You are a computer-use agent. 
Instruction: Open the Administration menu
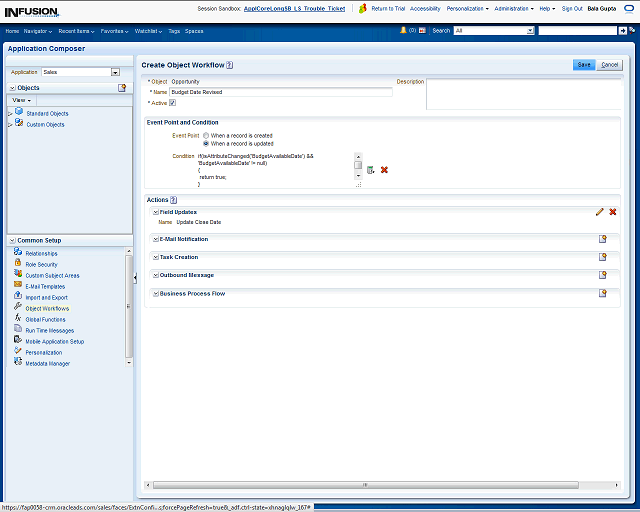click(x=514, y=8)
